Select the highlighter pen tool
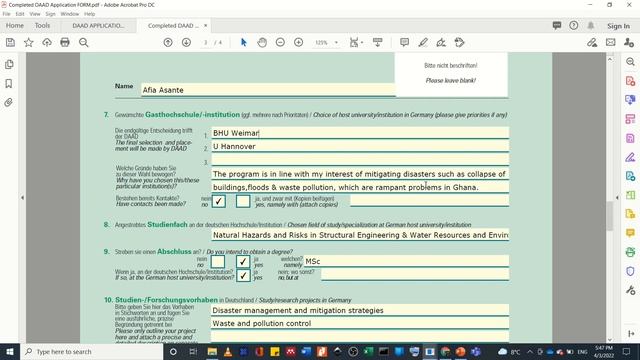 (x=423, y=42)
